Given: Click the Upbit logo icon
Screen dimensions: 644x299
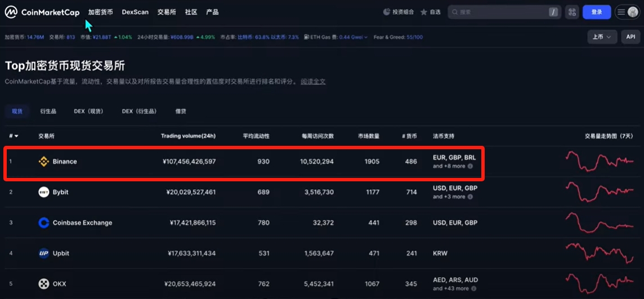Looking at the screenshot, I should click(x=43, y=253).
